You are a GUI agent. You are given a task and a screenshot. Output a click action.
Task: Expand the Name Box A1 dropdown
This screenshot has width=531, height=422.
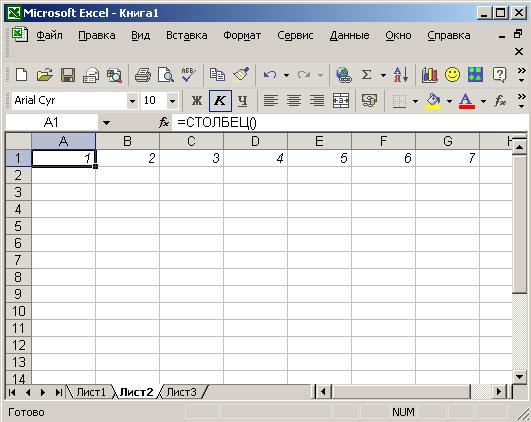106,123
